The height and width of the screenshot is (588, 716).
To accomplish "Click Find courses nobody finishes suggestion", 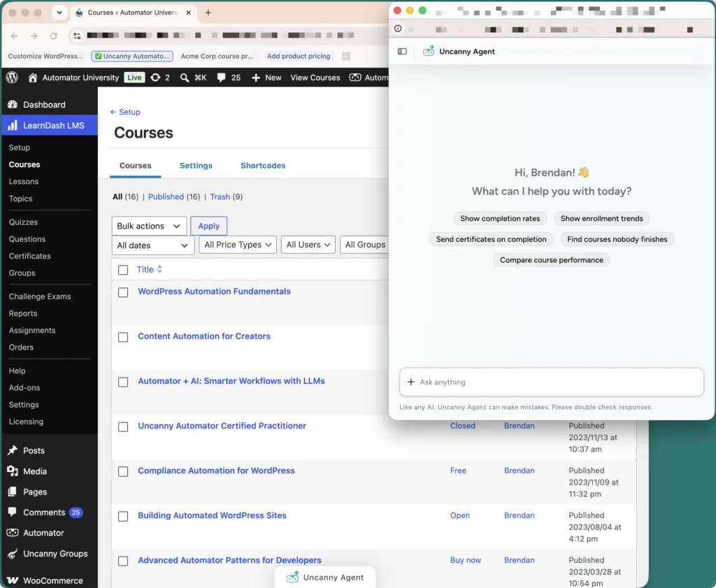I will (x=617, y=238).
